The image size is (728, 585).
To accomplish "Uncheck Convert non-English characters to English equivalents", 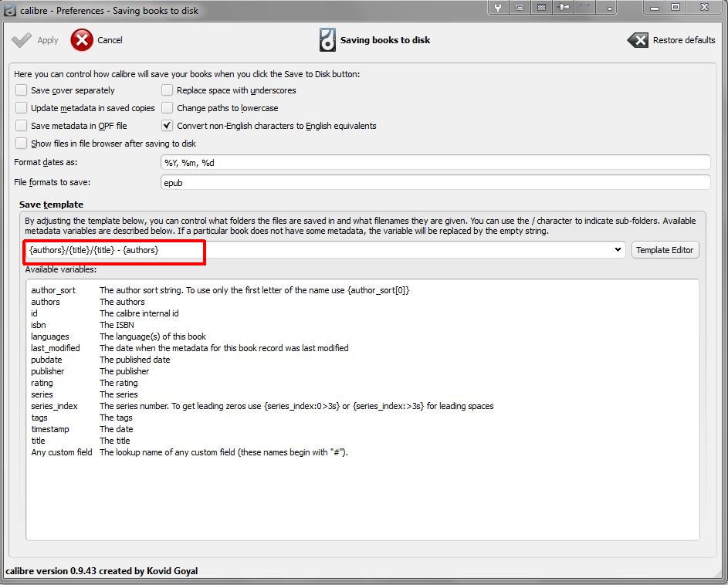I will pos(168,125).
